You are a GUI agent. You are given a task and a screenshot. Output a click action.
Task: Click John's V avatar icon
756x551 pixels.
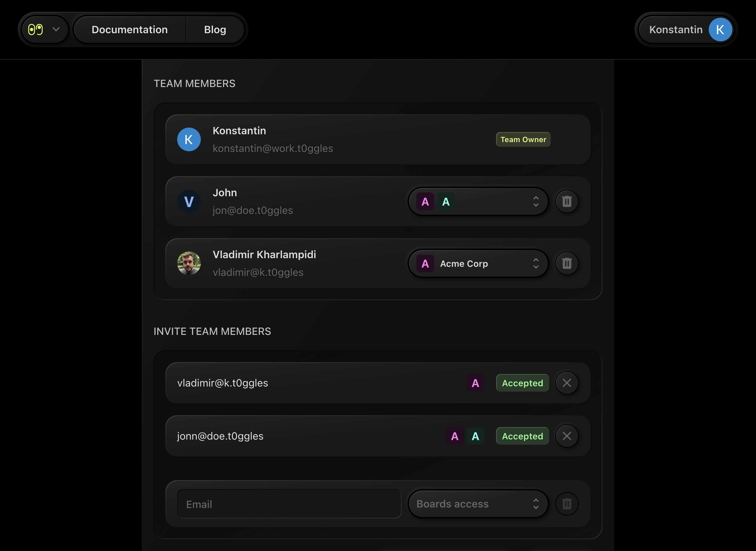click(189, 201)
